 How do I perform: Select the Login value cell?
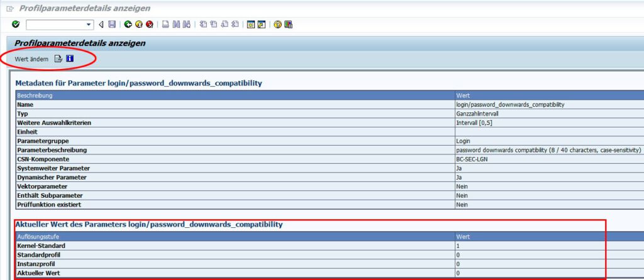pos(463,141)
